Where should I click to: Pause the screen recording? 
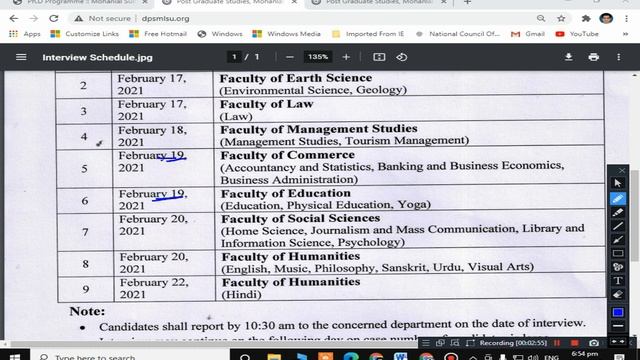tap(557, 343)
